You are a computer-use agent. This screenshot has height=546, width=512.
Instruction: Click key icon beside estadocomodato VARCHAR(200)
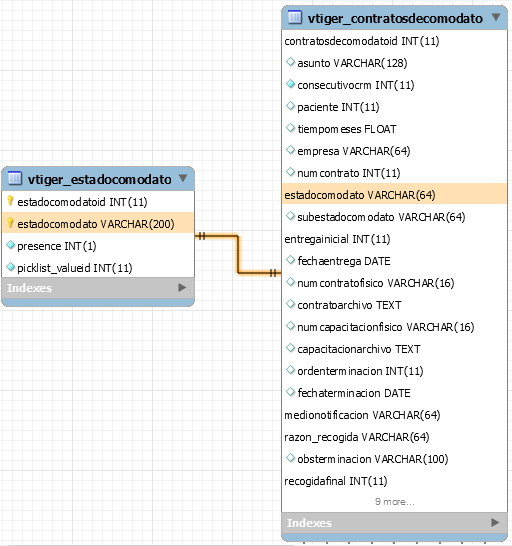coord(10,223)
